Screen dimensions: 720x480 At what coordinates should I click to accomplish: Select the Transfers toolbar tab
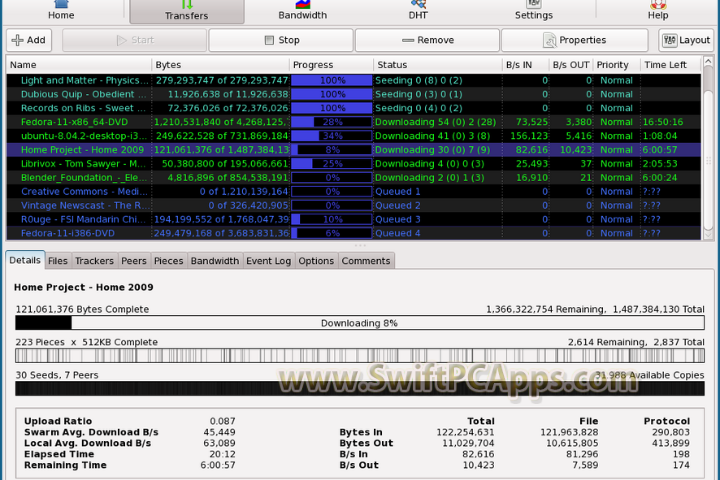tap(186, 11)
